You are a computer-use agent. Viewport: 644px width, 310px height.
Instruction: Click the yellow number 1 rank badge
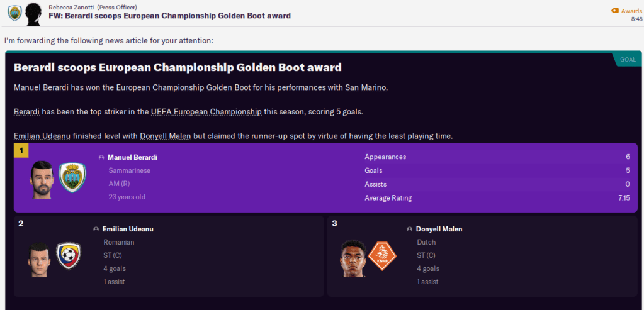22,151
